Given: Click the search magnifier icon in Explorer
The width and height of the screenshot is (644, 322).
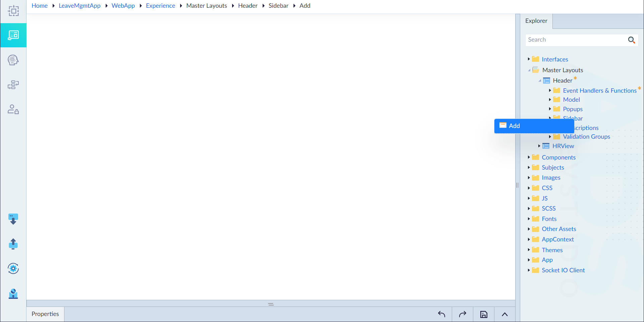Looking at the screenshot, I should (631, 40).
